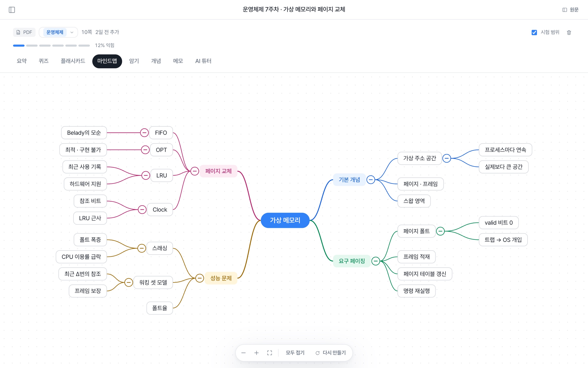Uncheck the 시험 범위 checkbox
The width and height of the screenshot is (588, 368).
[534, 32]
